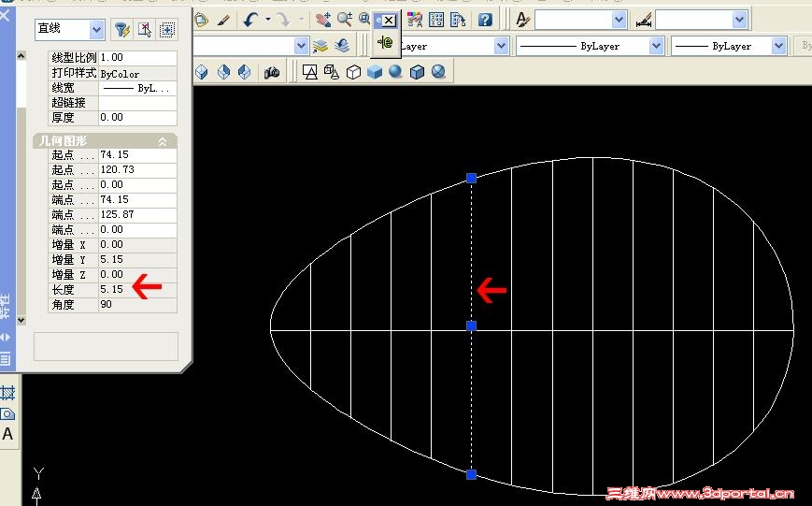Click the empty 超链接 value field
The height and width of the screenshot is (506, 812).
point(137,103)
